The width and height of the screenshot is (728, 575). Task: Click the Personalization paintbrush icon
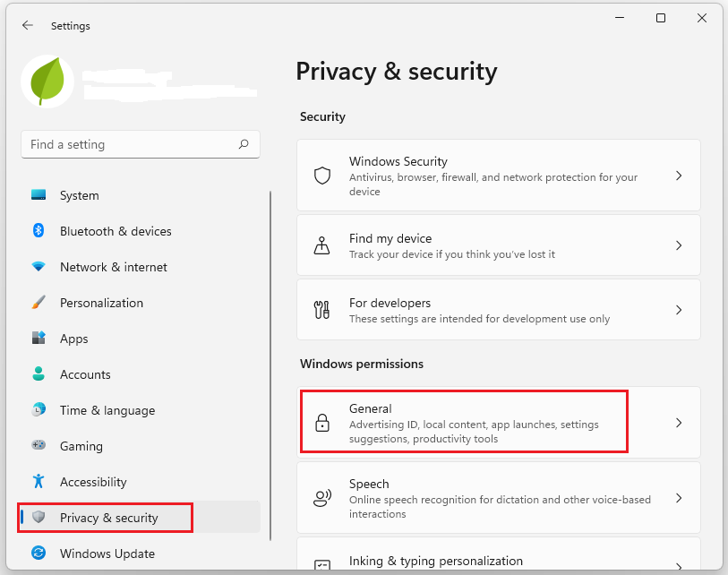pyautogui.click(x=39, y=303)
